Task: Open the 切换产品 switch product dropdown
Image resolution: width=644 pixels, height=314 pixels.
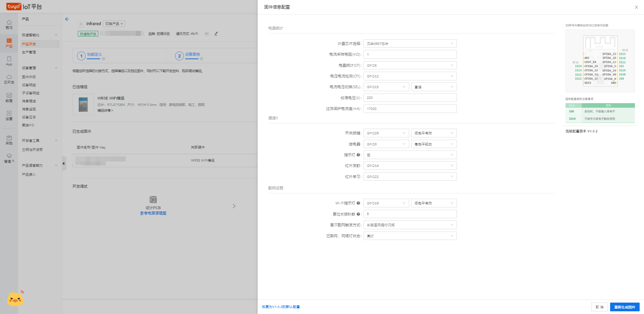Action: [114, 24]
